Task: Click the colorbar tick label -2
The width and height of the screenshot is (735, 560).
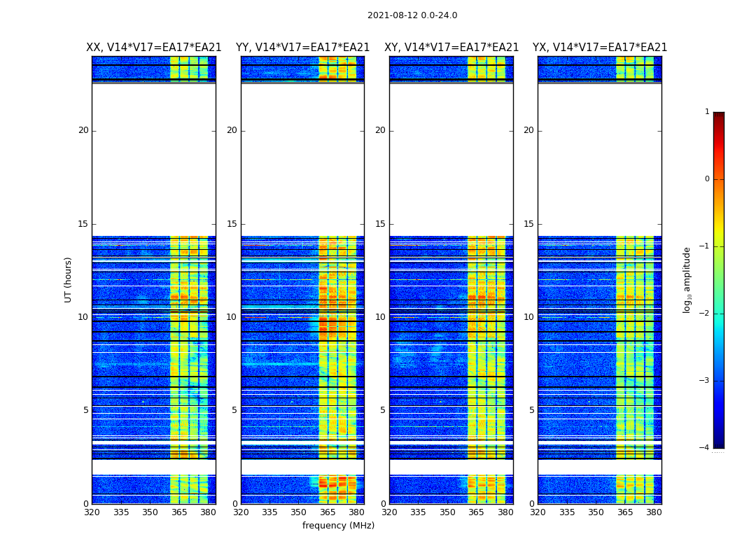Action: (x=706, y=314)
